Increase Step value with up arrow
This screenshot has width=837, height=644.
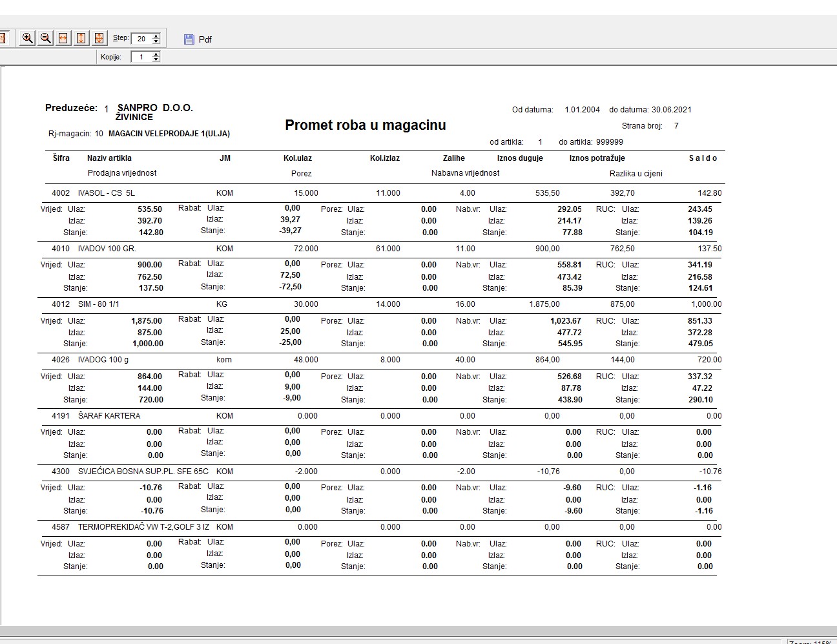click(156, 36)
